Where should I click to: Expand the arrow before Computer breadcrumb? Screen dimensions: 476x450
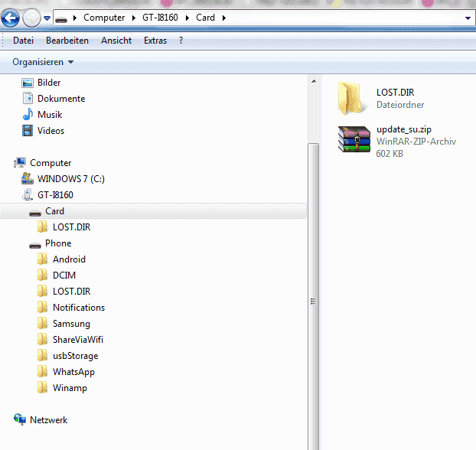(x=75, y=18)
